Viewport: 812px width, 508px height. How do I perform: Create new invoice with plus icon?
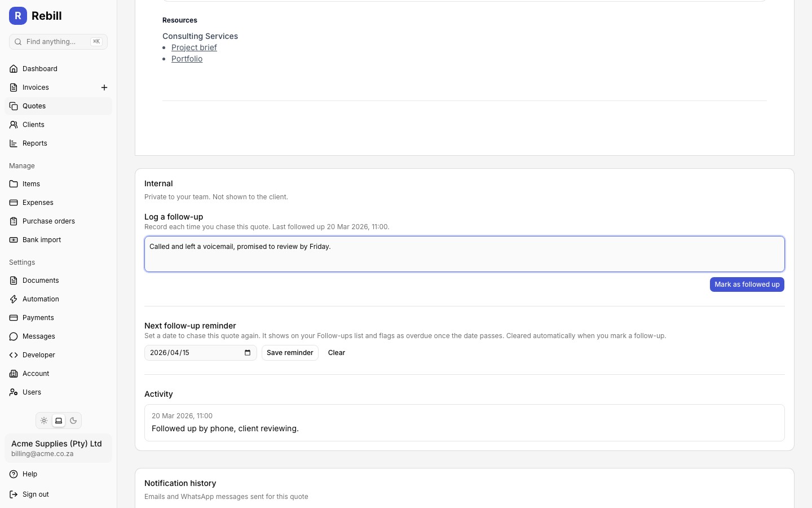click(104, 87)
